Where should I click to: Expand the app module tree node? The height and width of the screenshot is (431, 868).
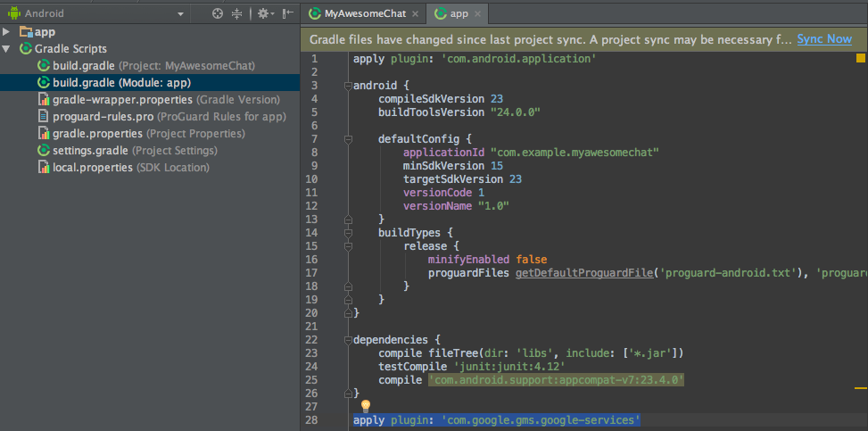[6, 31]
